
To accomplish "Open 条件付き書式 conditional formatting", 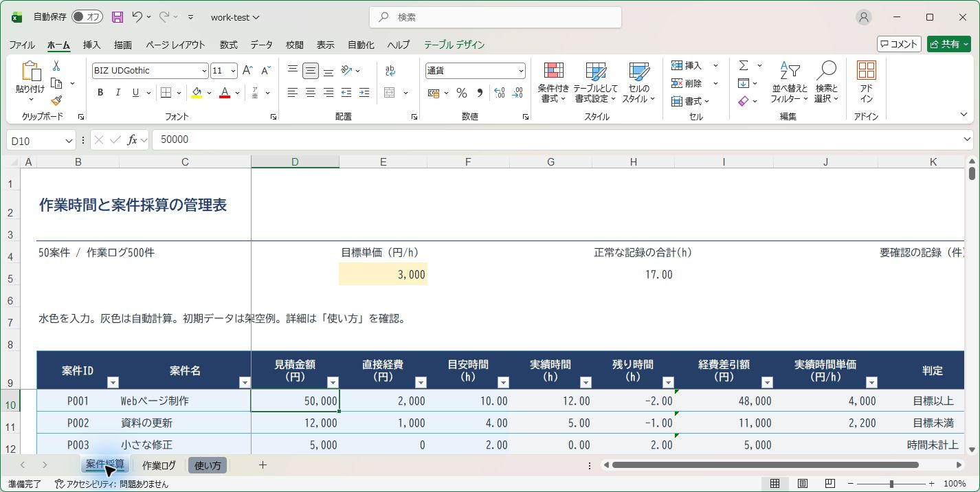I will tap(554, 82).
